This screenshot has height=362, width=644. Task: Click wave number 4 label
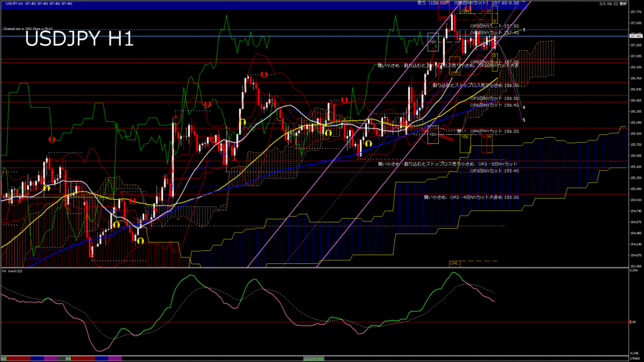[x=524, y=108]
